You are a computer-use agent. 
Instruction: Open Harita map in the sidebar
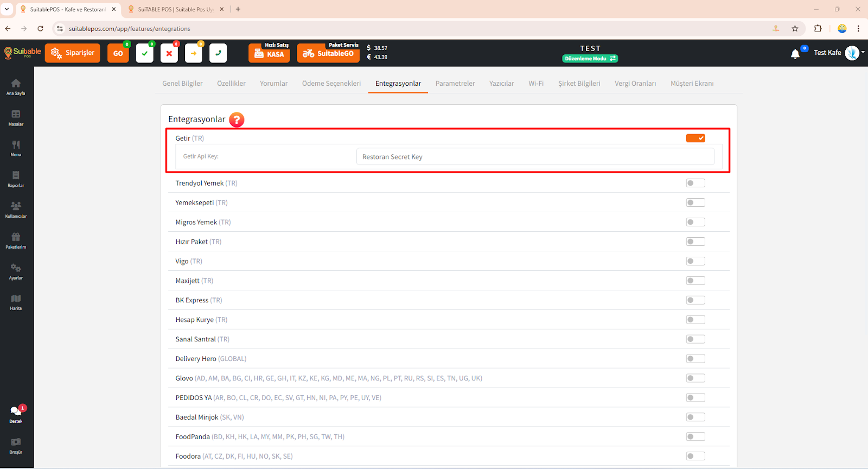coord(16,302)
